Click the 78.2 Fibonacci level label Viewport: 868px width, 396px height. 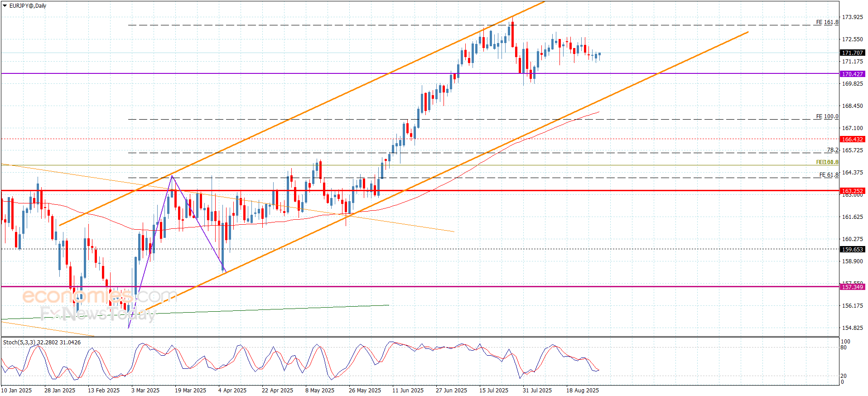(x=833, y=150)
